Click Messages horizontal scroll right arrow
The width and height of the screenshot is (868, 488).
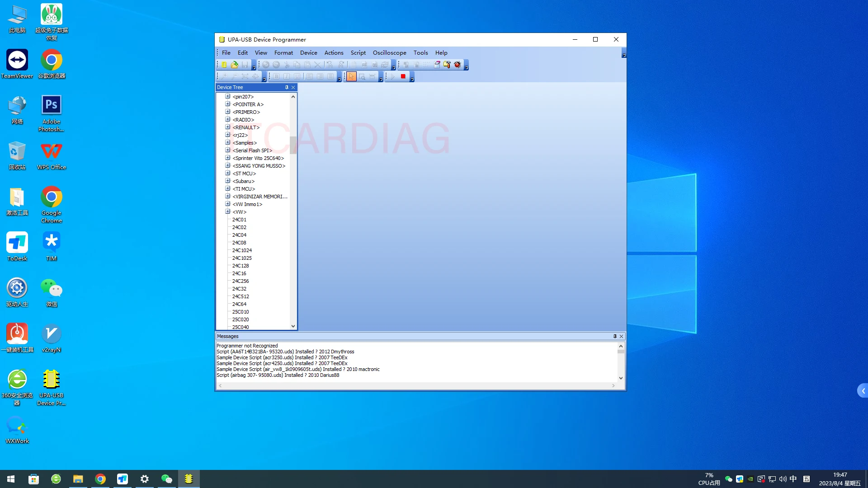coord(613,386)
